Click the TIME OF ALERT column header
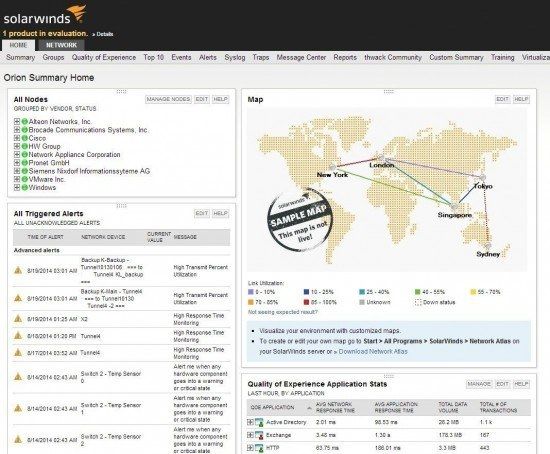Screen dimensions: 550x454 (x=45, y=237)
